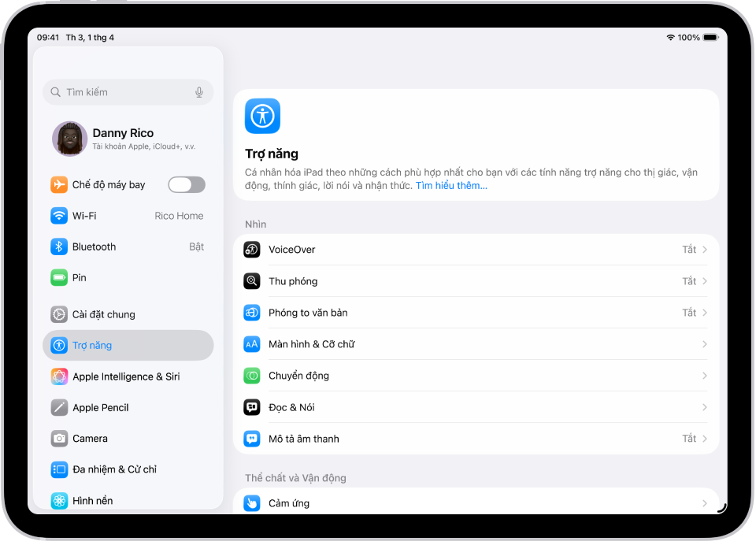The width and height of the screenshot is (756, 545).
Task: Click the Tắt value for VoiceOver
Action: (689, 250)
